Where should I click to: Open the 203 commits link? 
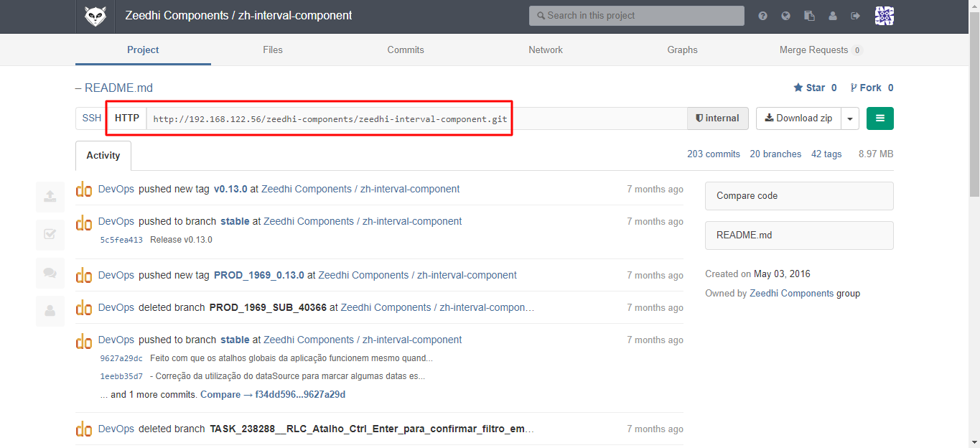click(714, 154)
